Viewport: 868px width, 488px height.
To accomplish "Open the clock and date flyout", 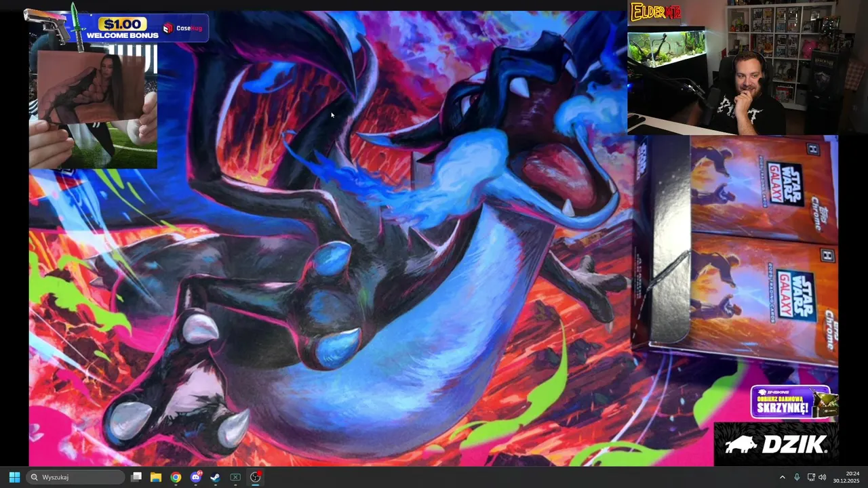I will pyautogui.click(x=846, y=477).
